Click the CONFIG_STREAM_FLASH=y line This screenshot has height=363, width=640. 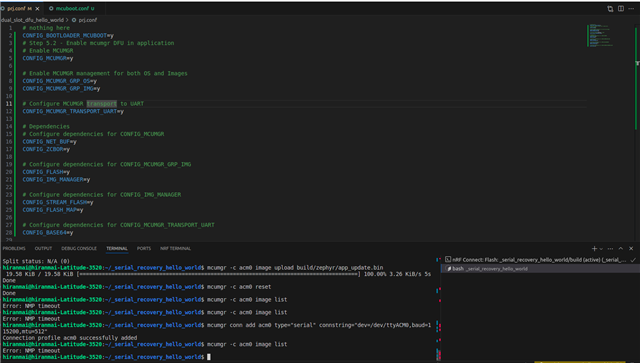coord(58,202)
